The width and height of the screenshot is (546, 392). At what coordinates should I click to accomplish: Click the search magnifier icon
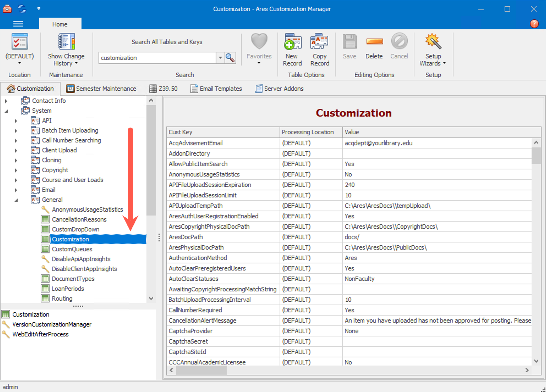pos(230,58)
